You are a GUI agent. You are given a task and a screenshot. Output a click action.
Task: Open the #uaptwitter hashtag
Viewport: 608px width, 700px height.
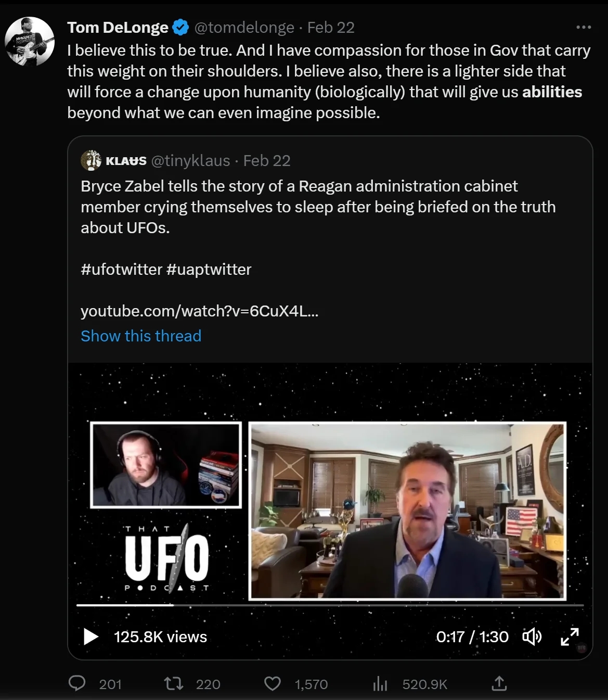209,270
